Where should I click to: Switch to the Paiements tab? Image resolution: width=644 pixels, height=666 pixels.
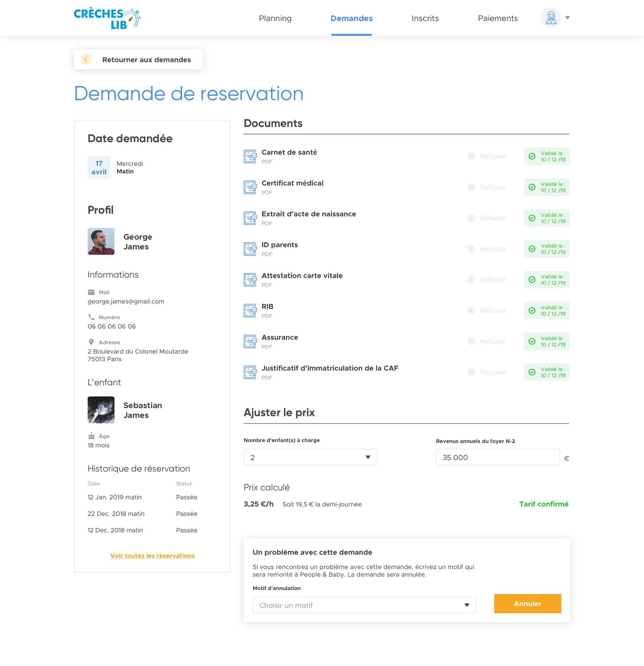[498, 18]
